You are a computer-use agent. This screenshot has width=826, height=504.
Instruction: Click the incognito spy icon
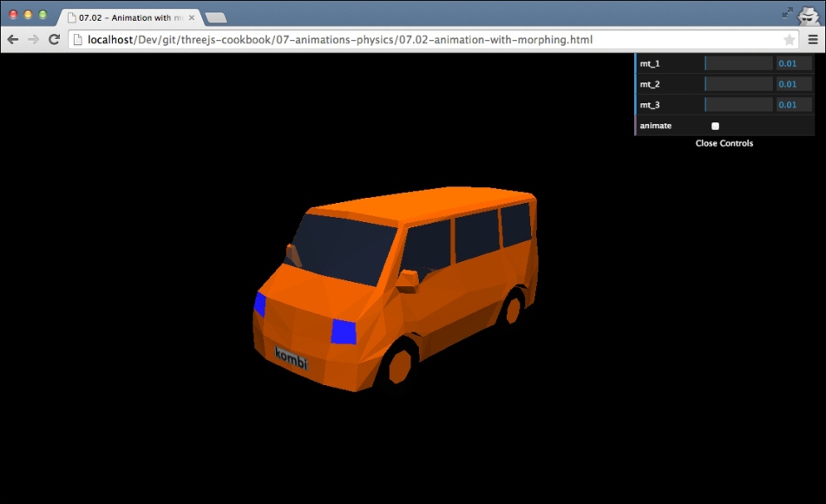pyautogui.click(x=808, y=16)
